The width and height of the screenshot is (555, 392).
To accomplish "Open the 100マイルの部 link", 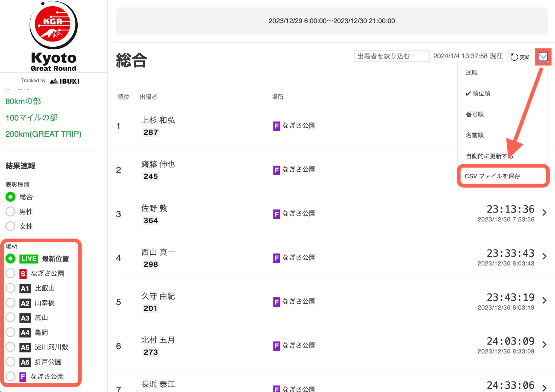I will tap(31, 118).
